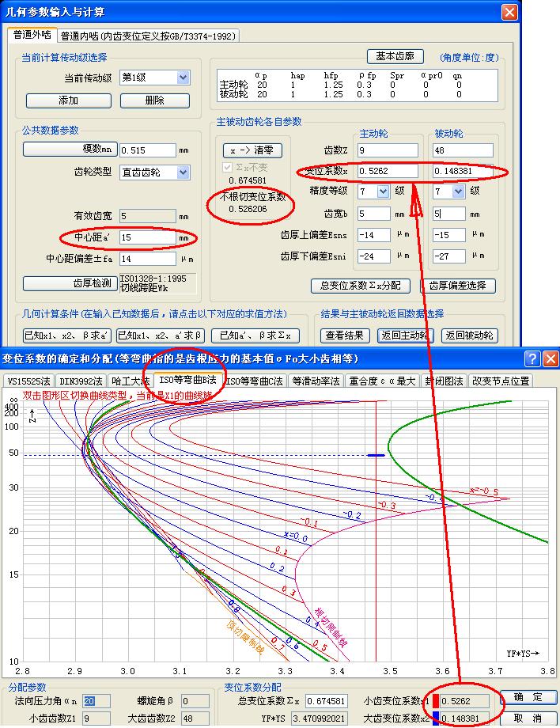560x728 pixels.
Task: Click the 基本齿廓 button
Action: point(395,56)
